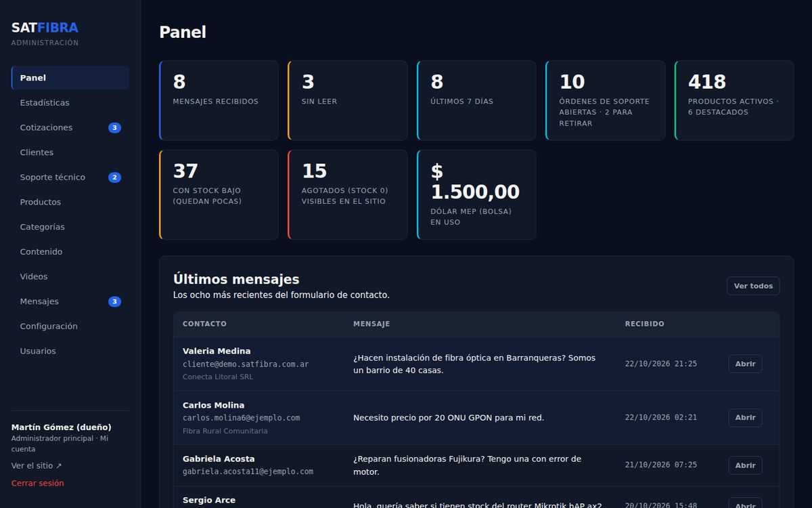
Task: Click the Sin leer stat card
Action: pos(348,100)
